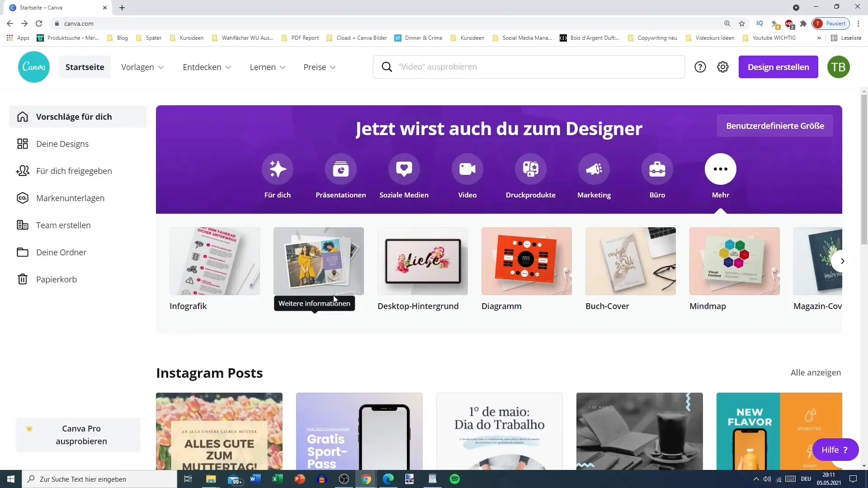Expand the Lernen menu
868x488 pixels.
tap(268, 67)
